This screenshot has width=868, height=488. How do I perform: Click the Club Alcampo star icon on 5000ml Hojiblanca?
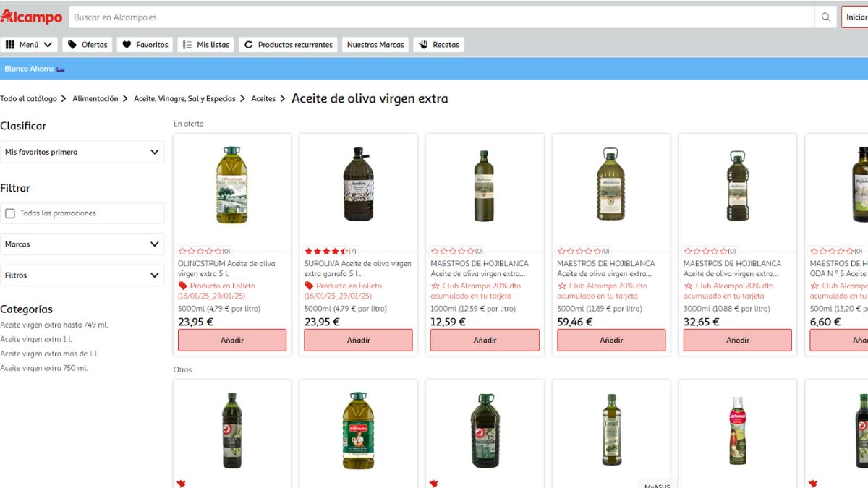coord(562,286)
